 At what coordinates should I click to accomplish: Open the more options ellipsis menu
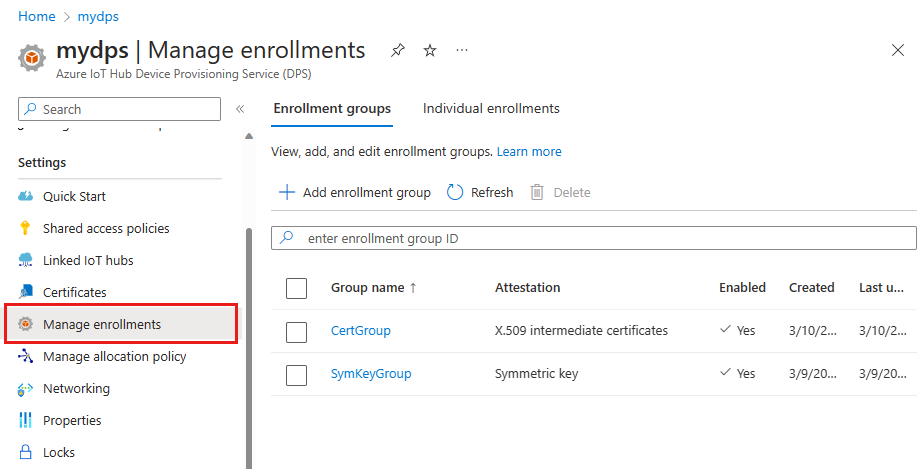(461, 50)
